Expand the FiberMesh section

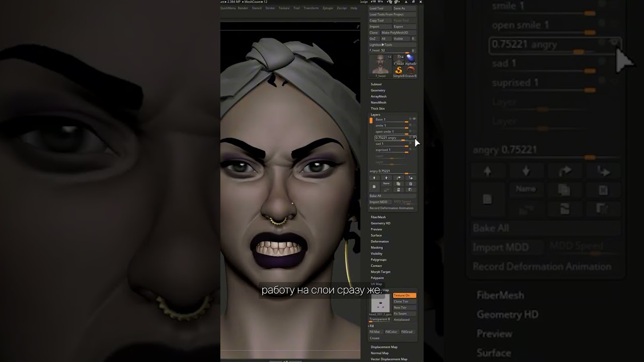click(x=378, y=217)
